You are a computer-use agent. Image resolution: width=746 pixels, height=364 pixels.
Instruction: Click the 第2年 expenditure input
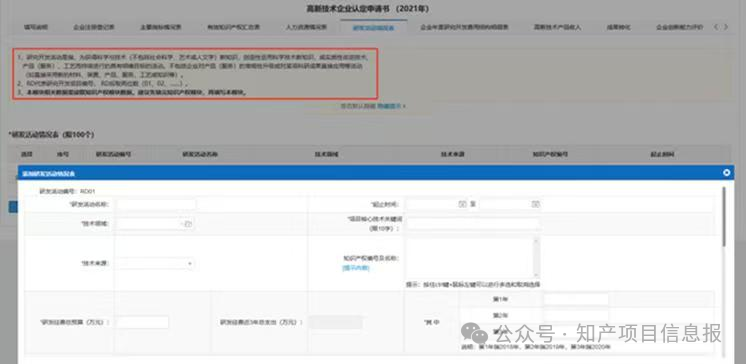pyautogui.click(x=576, y=315)
